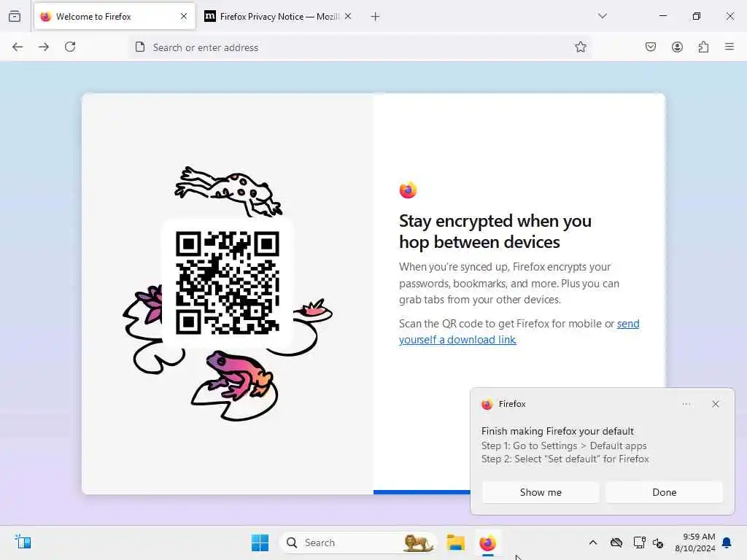Image resolution: width=747 pixels, height=560 pixels.
Task: Show hidden system tray icons
Action: [x=592, y=542]
